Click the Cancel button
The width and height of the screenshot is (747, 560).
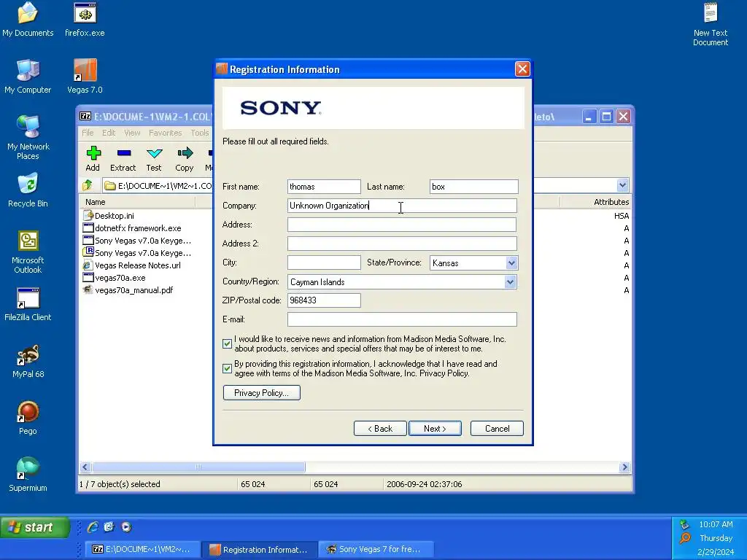tap(497, 429)
